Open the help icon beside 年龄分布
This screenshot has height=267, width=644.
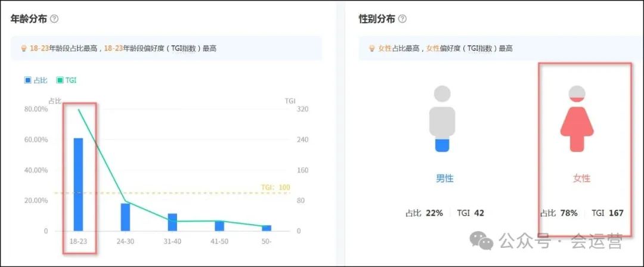(54, 19)
